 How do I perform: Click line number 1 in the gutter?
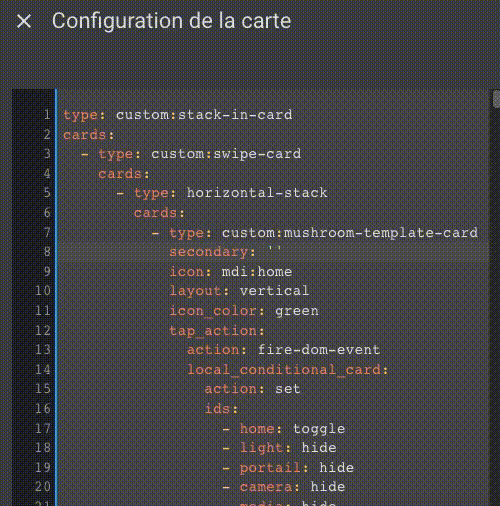point(47,115)
